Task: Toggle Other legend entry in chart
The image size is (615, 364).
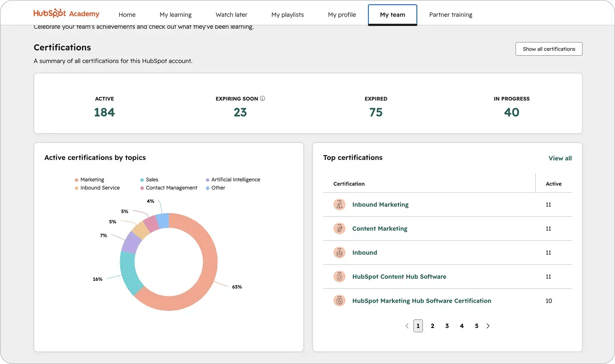Action: 215,188
